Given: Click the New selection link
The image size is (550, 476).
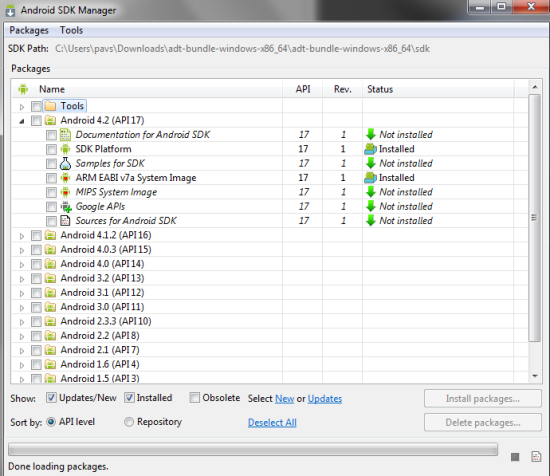Looking at the screenshot, I should coord(284,399).
